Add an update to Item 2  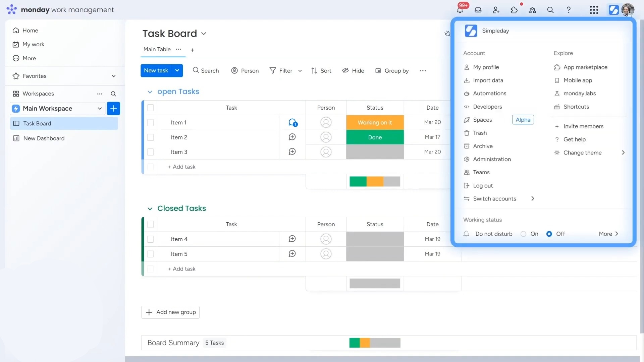[292, 137]
